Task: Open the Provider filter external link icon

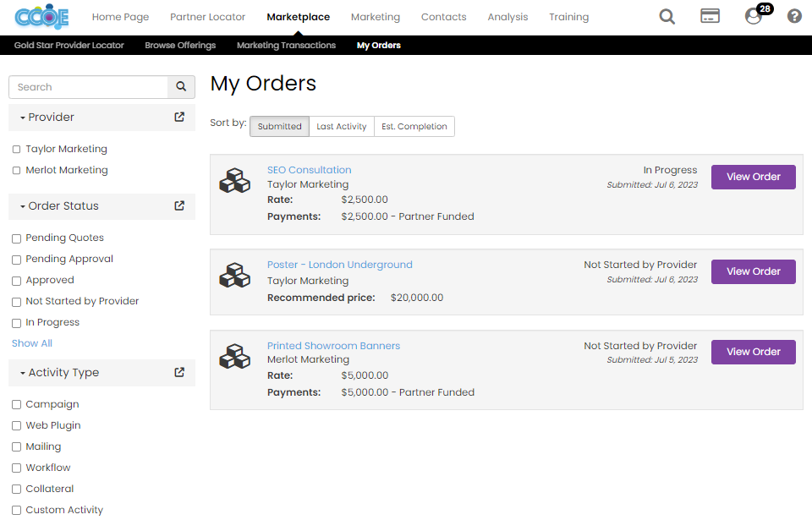Action: 178,118
